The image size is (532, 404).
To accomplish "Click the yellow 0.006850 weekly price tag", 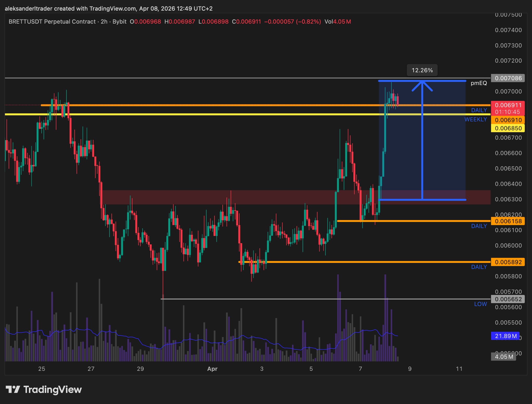I will coord(508,128).
